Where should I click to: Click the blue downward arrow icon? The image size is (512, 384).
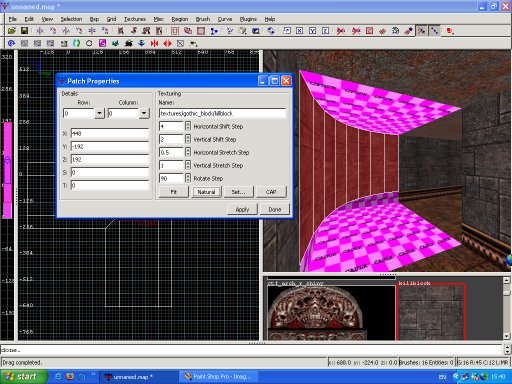click(x=141, y=43)
